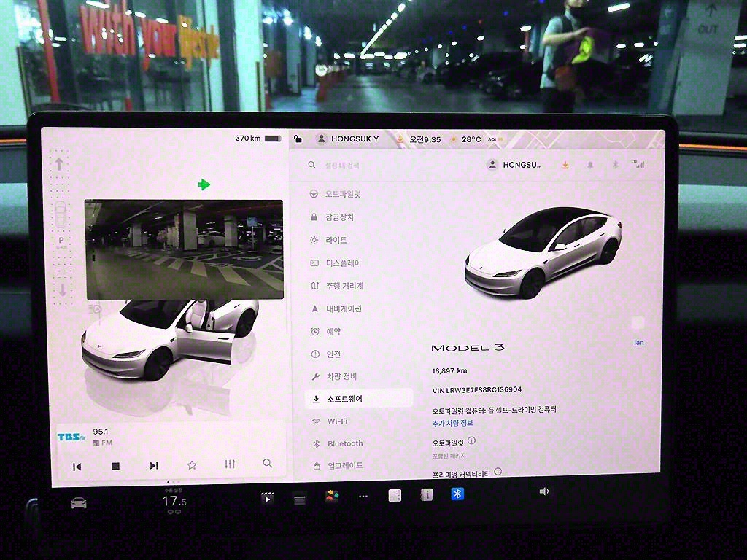Stop radio playback

click(115, 466)
